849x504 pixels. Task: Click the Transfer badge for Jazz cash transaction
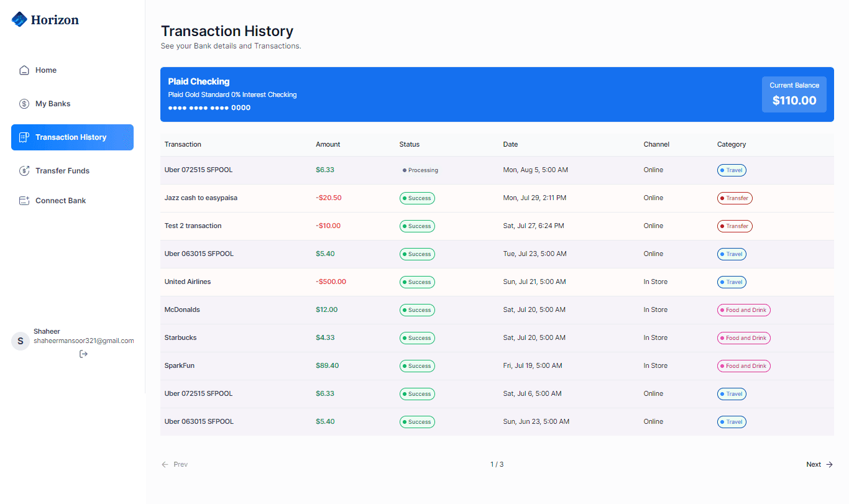pyautogui.click(x=735, y=198)
